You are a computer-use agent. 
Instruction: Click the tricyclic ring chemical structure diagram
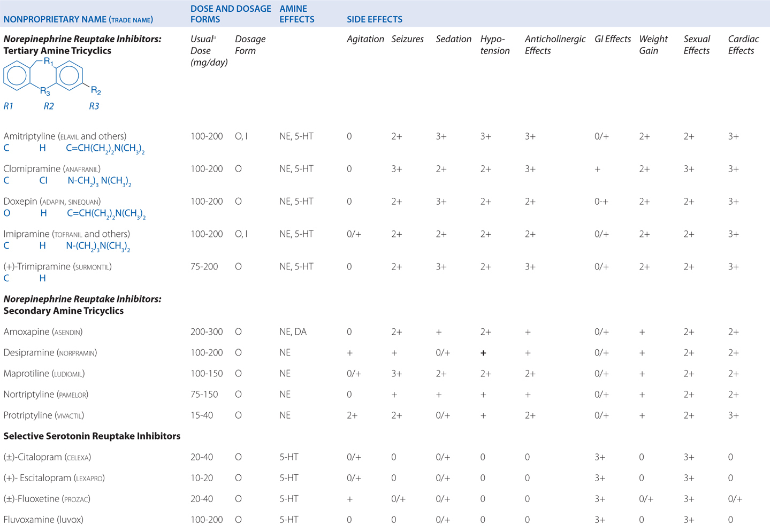(51, 78)
